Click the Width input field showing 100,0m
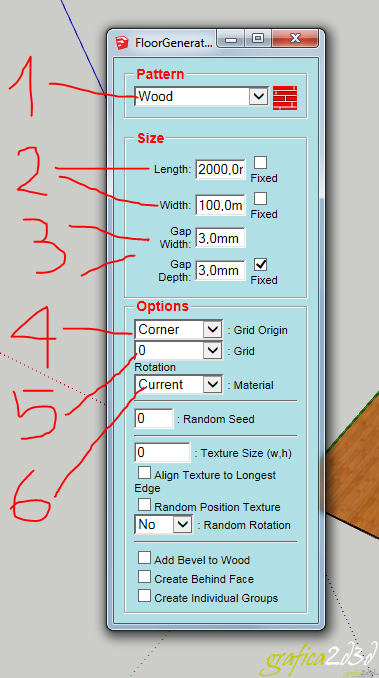Image resolution: width=379 pixels, height=678 pixels. (x=220, y=205)
